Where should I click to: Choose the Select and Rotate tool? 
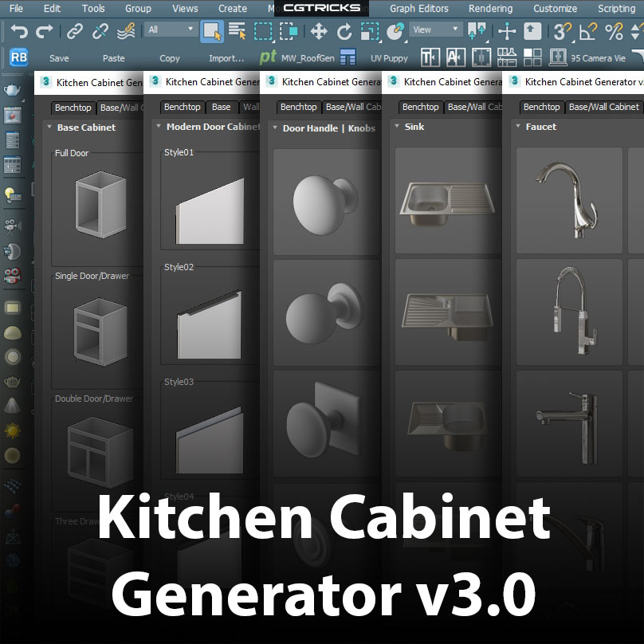pyautogui.click(x=344, y=31)
